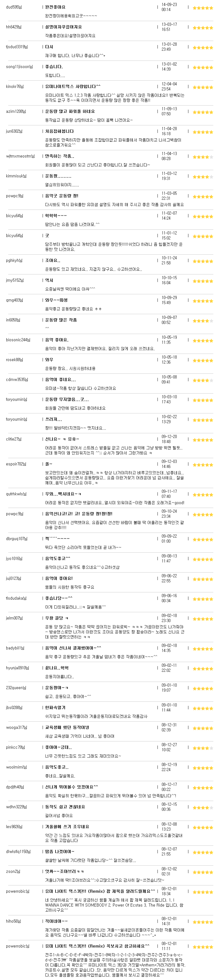
Task: Open the review titled '완전좋아요'
Action: [55, 7]
